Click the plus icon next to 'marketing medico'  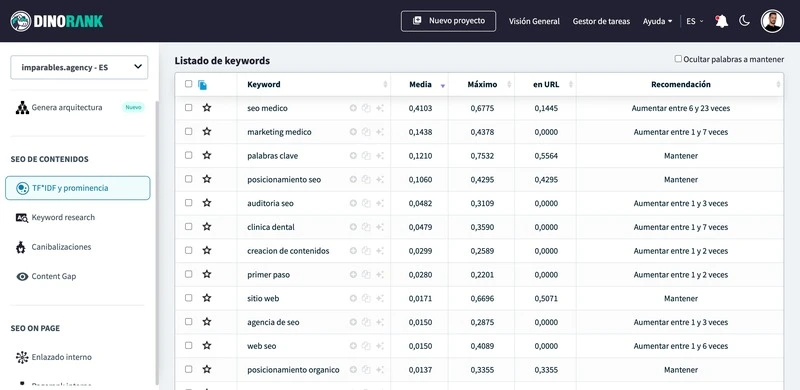[x=353, y=132]
